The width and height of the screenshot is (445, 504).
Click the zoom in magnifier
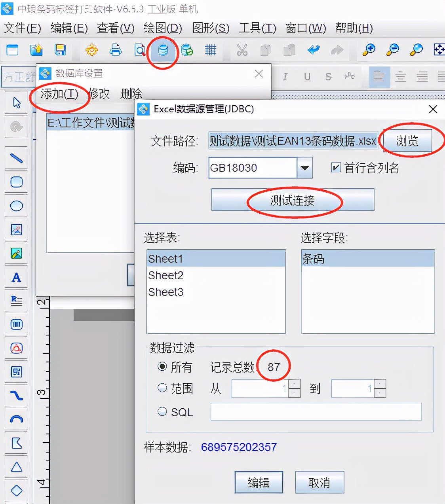pos(369,50)
